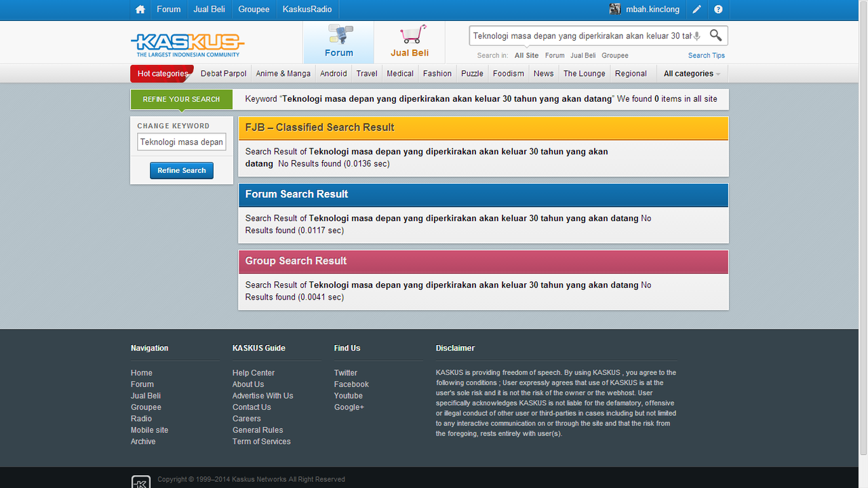Open mbah.kinclong user profile name

tap(652, 9)
